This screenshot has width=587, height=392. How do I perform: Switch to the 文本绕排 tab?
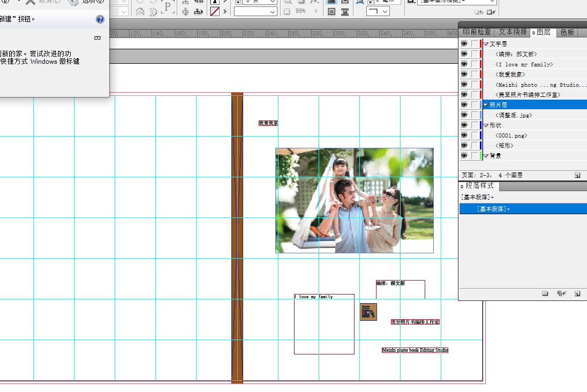coord(513,32)
